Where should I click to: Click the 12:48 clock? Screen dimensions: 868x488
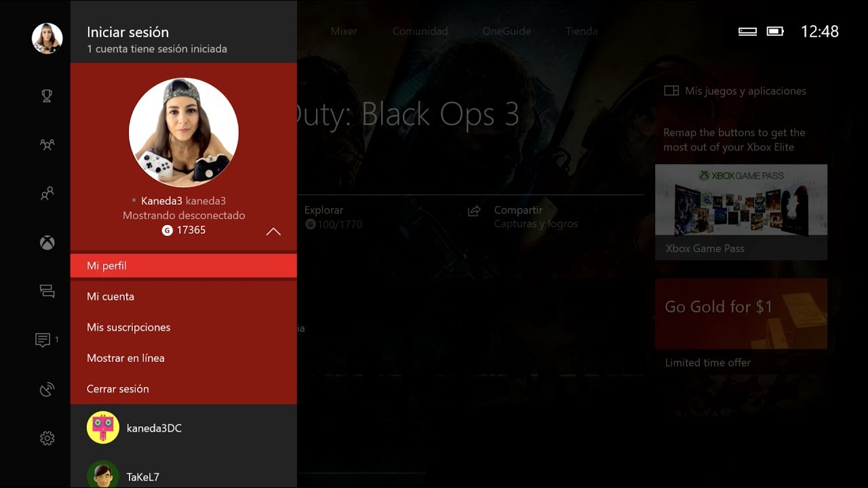coord(820,31)
